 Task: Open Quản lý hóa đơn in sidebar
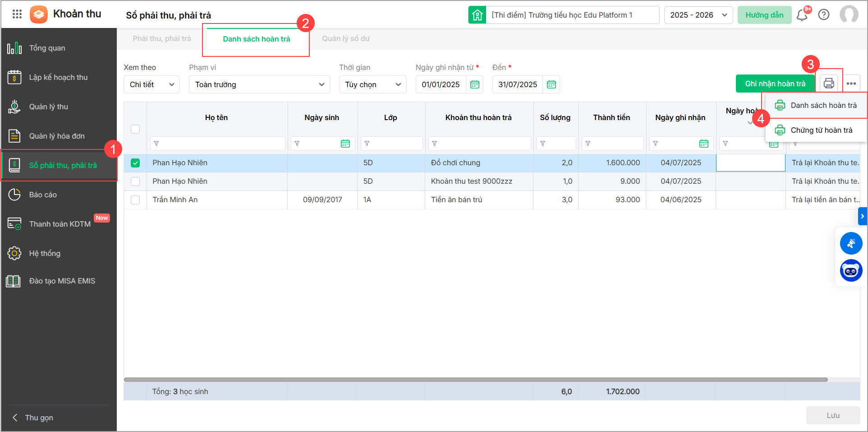click(59, 136)
